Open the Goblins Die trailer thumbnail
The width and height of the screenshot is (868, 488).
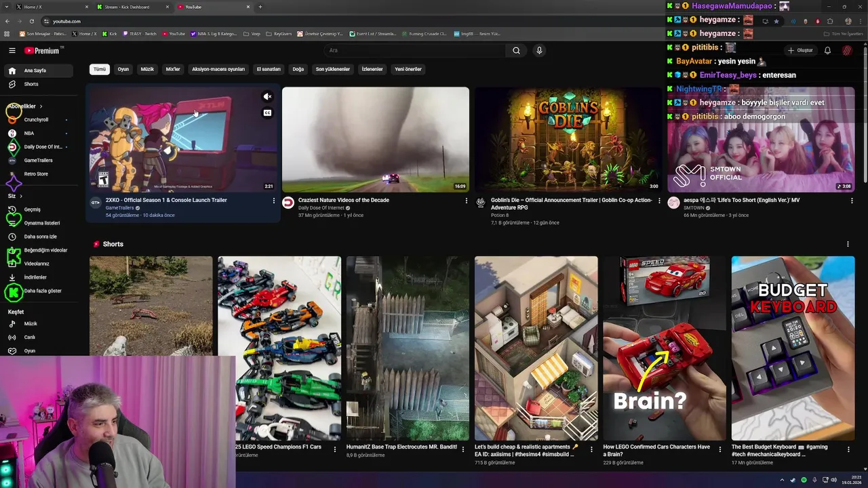(568, 140)
